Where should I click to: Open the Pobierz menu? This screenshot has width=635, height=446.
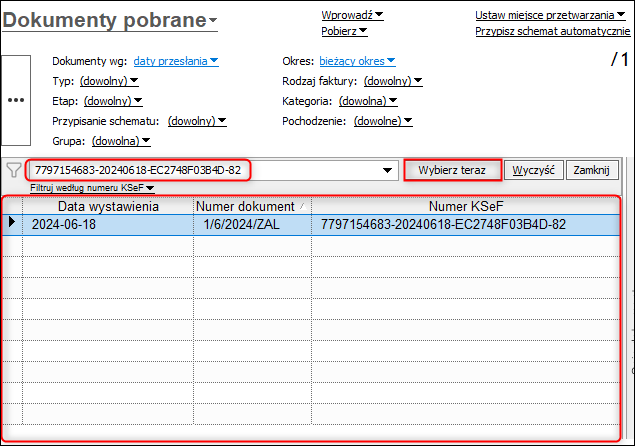[x=344, y=31]
